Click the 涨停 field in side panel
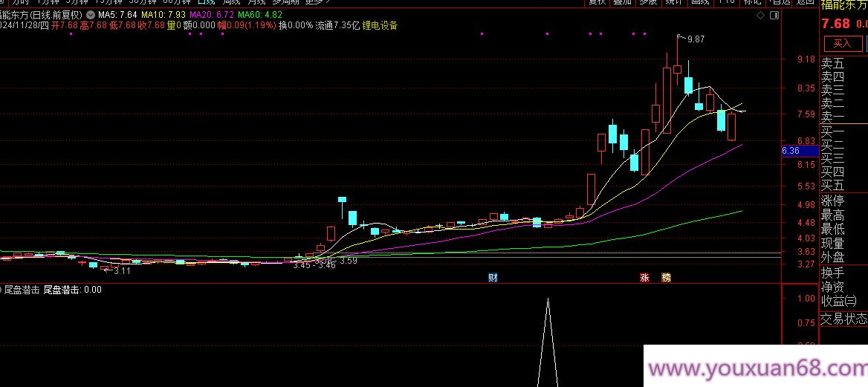The height and width of the screenshot is (387, 868). coord(832,201)
